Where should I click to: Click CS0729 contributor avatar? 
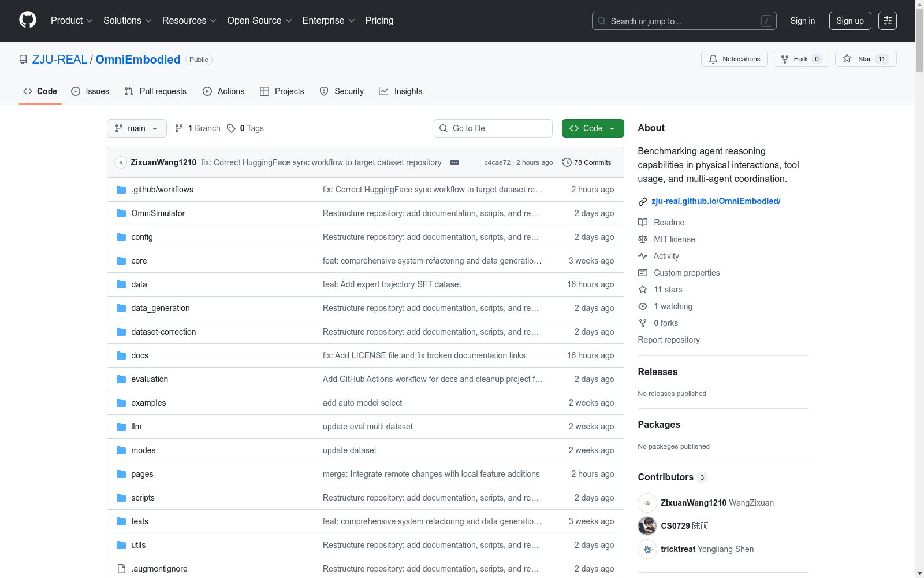tap(647, 526)
